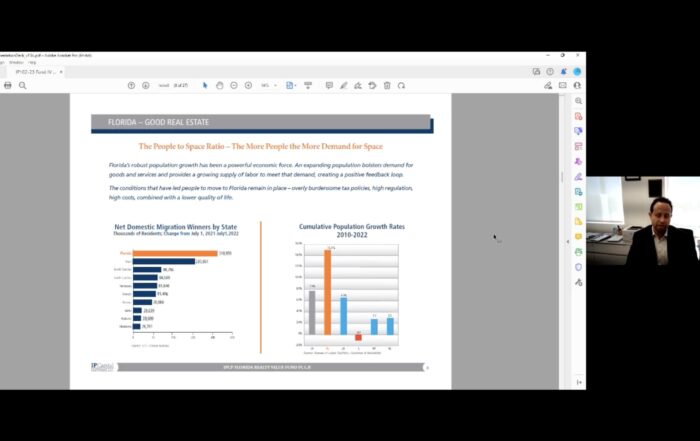Image resolution: width=700 pixels, height=441 pixels.
Task: Go to the next page with down arrow
Action: [x=146, y=86]
